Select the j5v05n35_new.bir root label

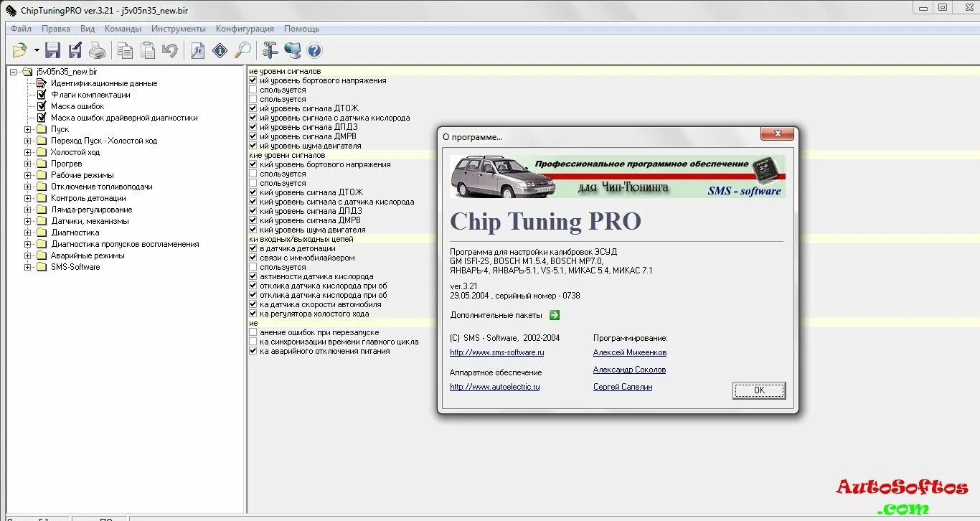[67, 72]
